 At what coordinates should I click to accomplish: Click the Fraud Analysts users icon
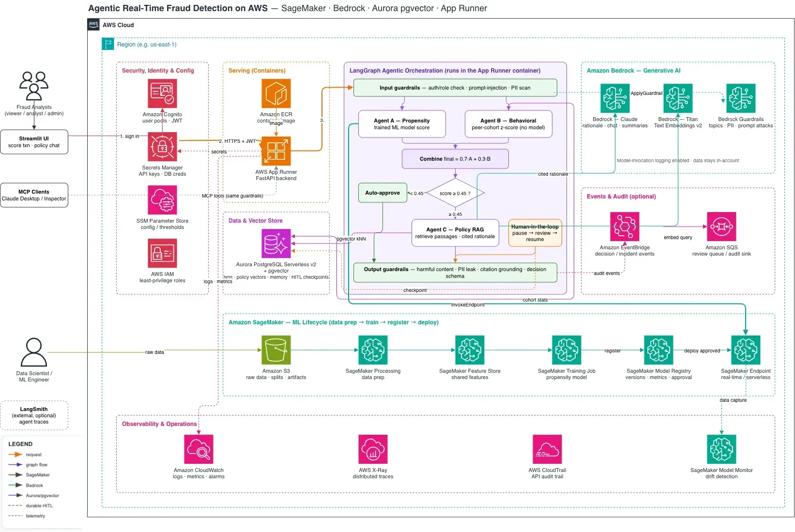point(34,86)
